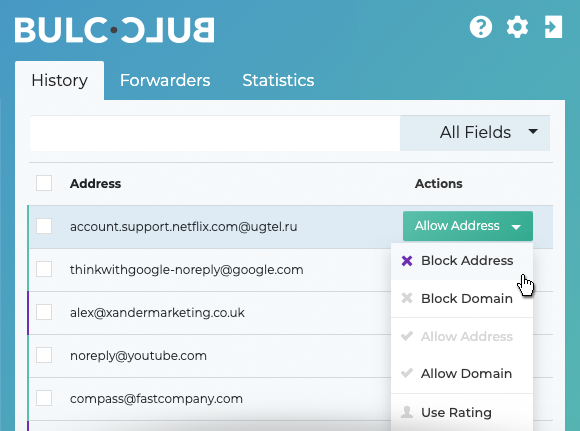Open the help question mark icon
This screenshot has height=431, width=580.
(481, 27)
